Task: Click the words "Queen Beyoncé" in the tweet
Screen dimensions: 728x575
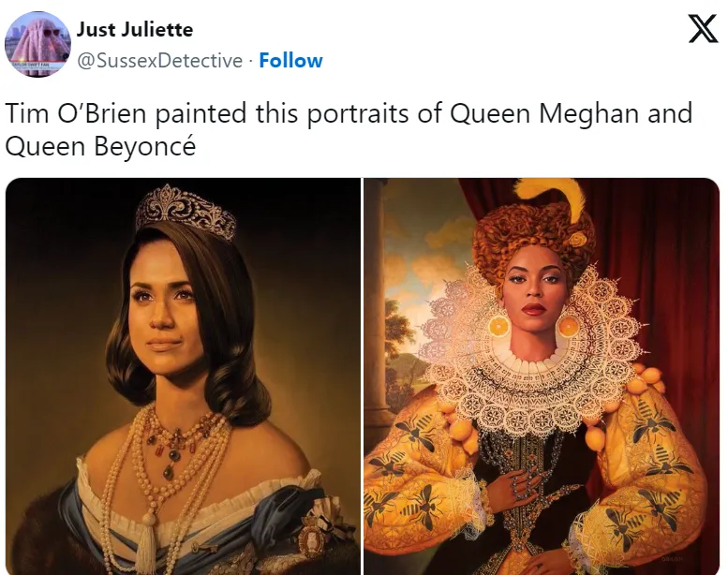Action: coord(100,146)
